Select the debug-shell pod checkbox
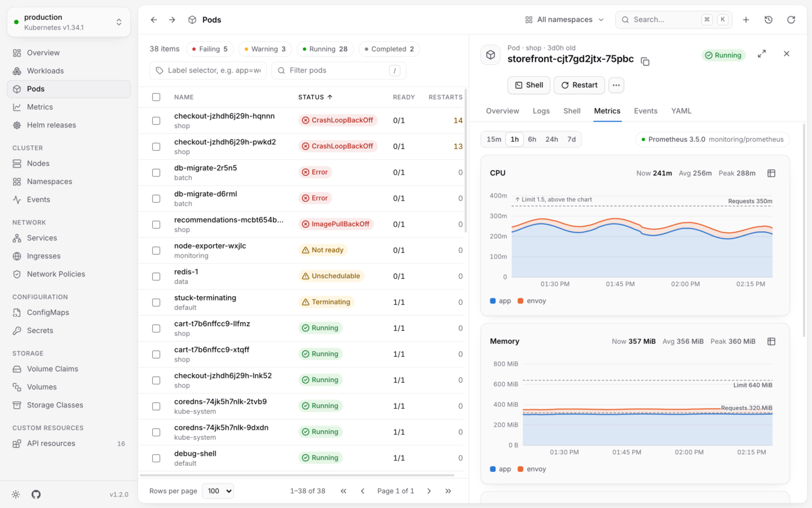Viewport: 812px width, 508px height. (156, 458)
